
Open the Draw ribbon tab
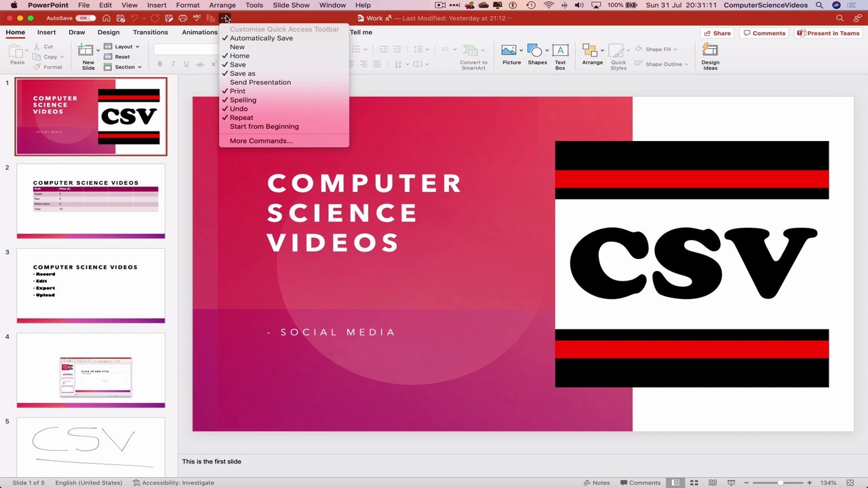point(77,33)
